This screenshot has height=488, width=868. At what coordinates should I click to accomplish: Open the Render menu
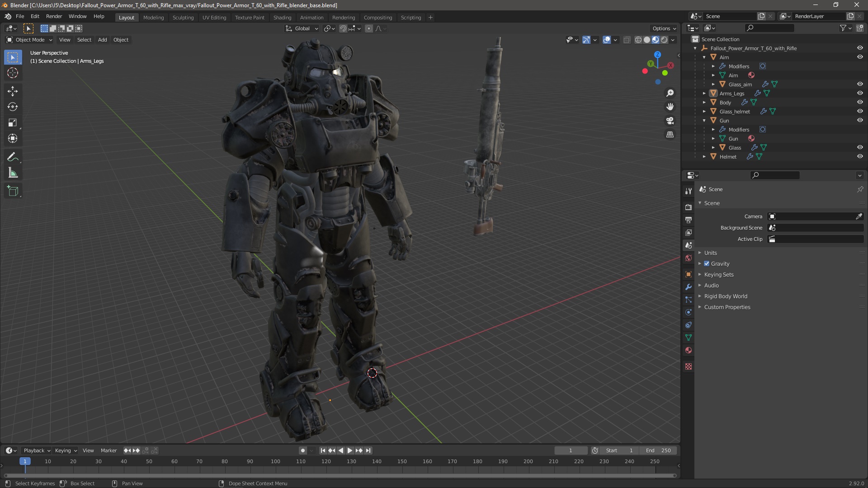54,16
